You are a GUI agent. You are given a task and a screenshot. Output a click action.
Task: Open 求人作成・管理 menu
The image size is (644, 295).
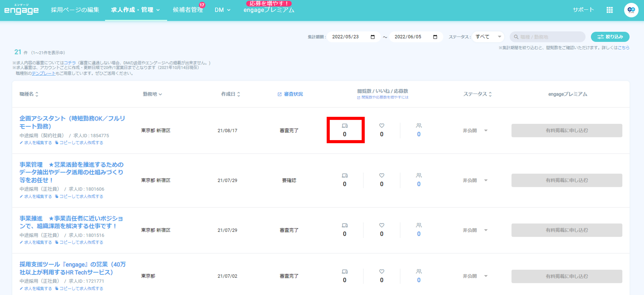pyautogui.click(x=135, y=10)
